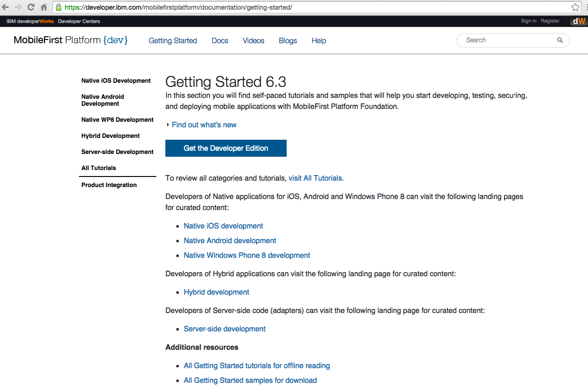588x387 pixels.
Task: Click the Additional resources heading
Action: (x=202, y=347)
